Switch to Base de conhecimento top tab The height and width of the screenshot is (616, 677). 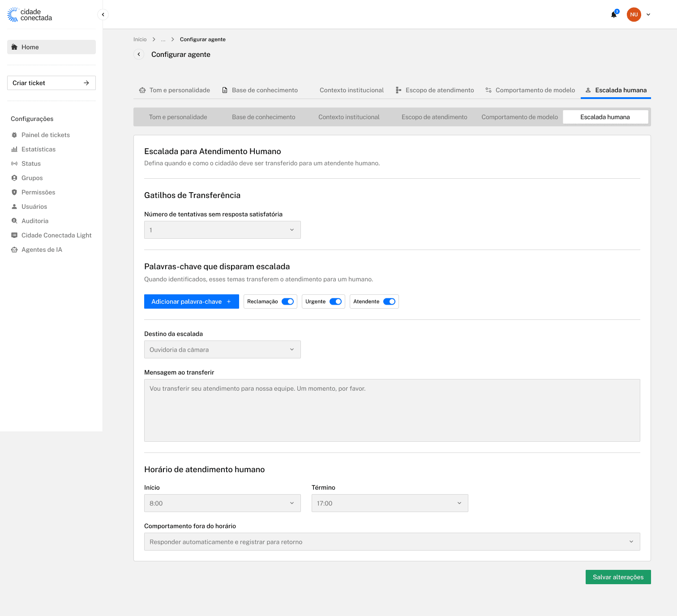tap(260, 90)
